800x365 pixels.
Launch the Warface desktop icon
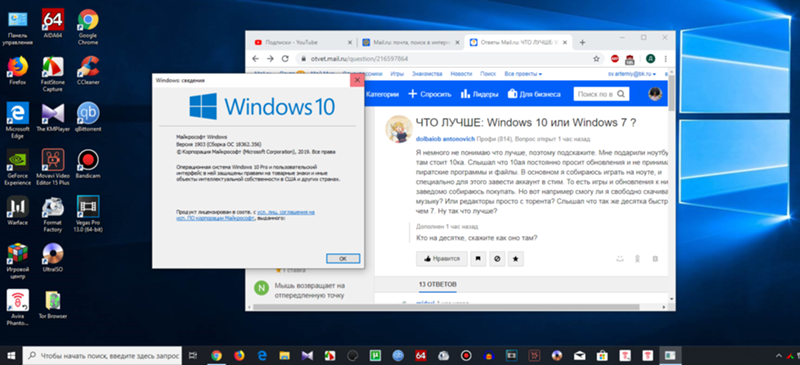[17, 210]
